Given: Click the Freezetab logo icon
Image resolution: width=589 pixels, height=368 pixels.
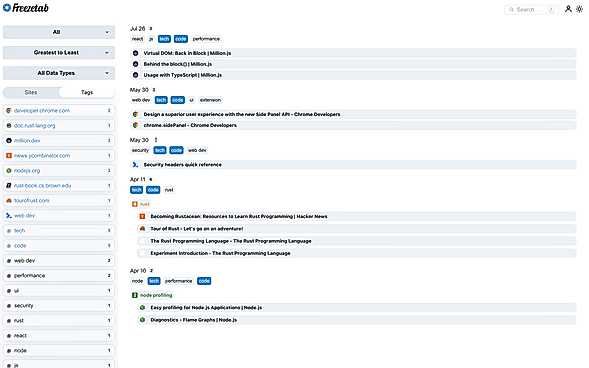Looking at the screenshot, I should (7, 8).
